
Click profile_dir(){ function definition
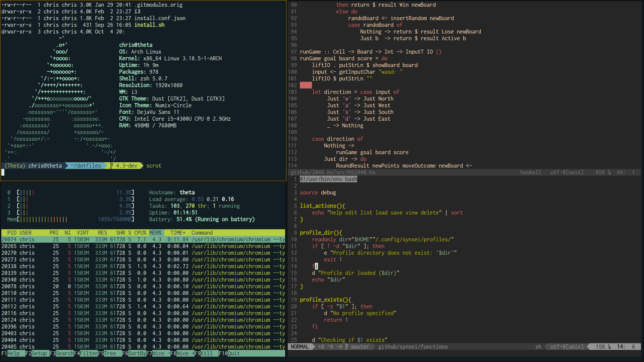point(321,233)
